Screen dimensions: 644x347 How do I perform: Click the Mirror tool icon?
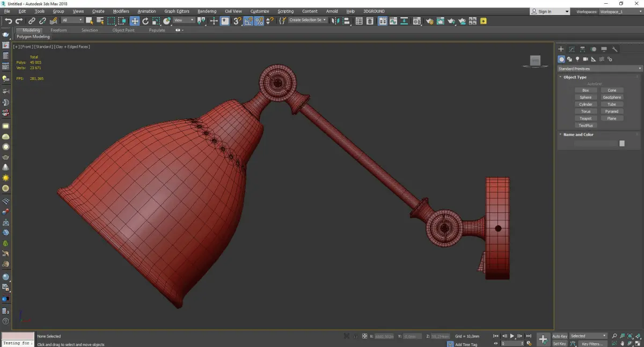(335, 21)
